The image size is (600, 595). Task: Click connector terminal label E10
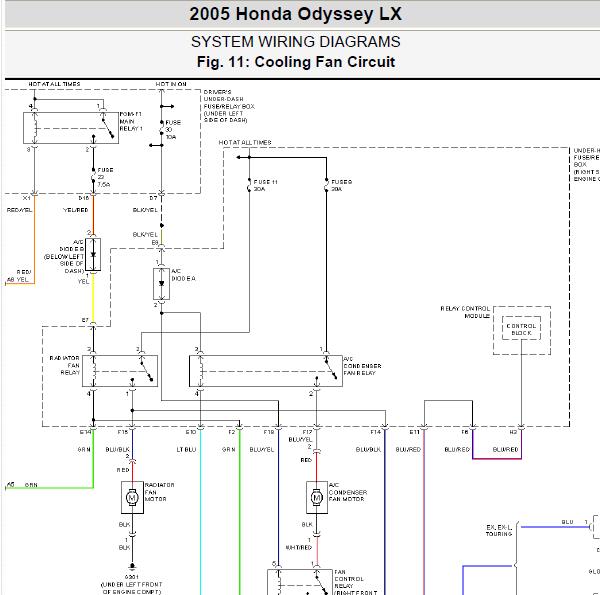(191, 432)
